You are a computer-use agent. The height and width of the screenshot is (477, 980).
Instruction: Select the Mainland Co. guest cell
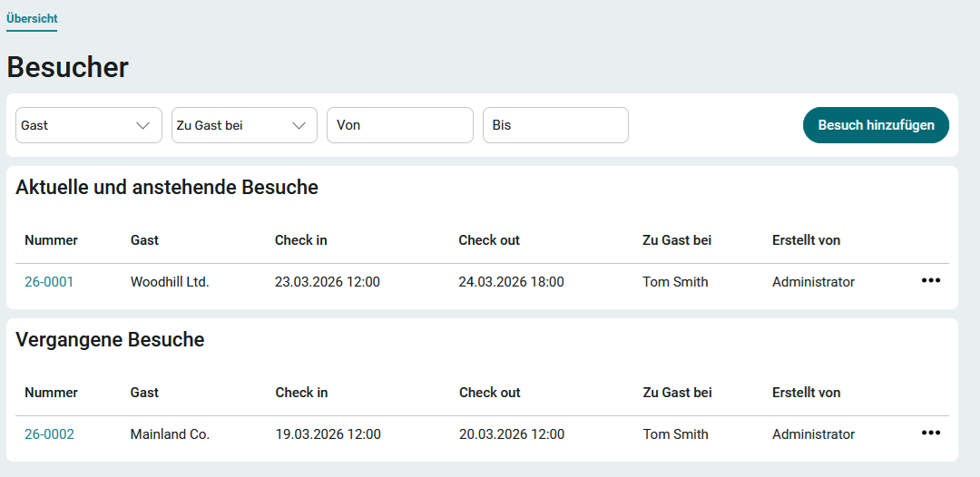point(170,434)
